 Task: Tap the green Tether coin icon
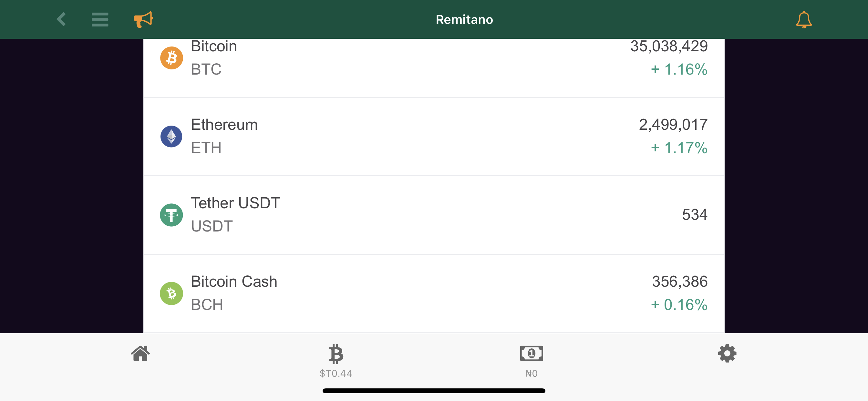(x=172, y=215)
